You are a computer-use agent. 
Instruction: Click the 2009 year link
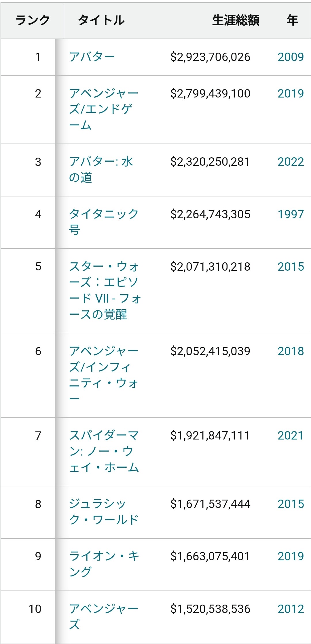(291, 57)
